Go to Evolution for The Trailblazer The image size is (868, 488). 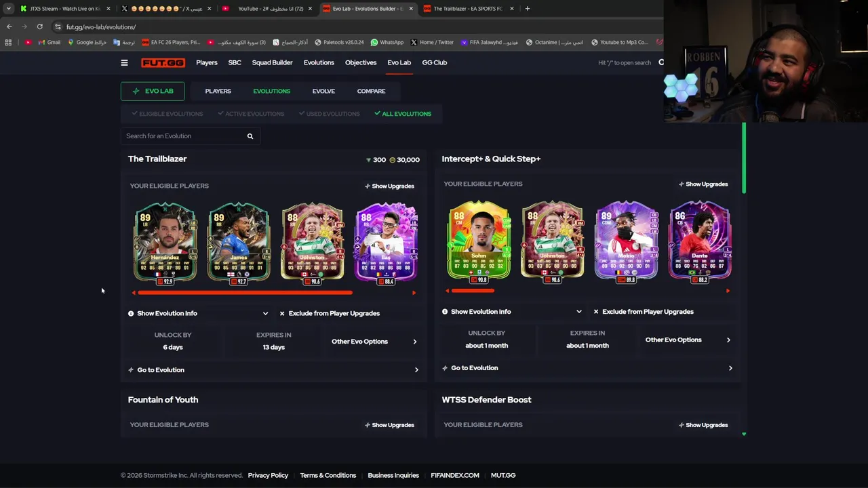[273, 370]
